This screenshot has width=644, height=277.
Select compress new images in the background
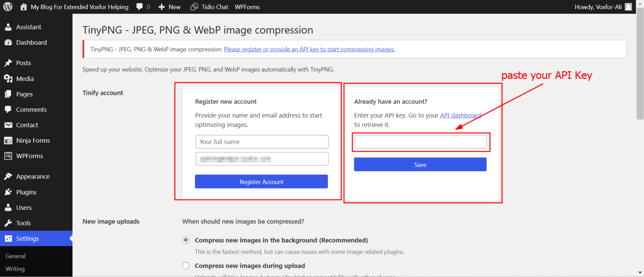click(x=186, y=240)
